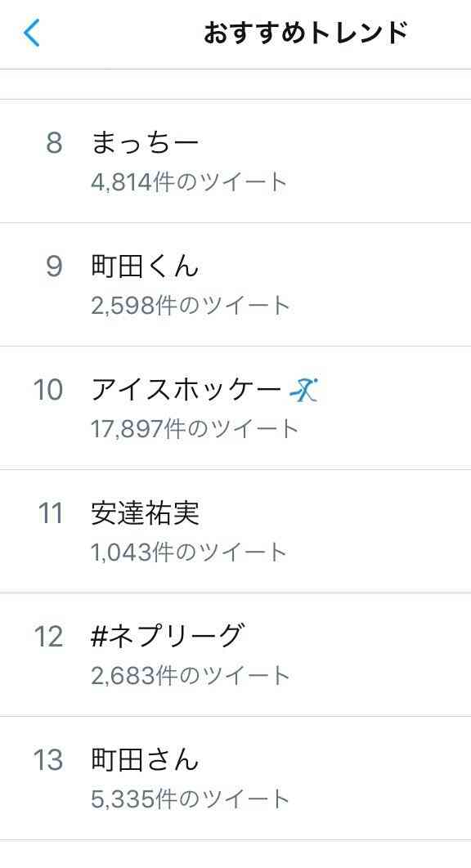Click the 4,814件のツイート count

pyautogui.click(x=189, y=182)
